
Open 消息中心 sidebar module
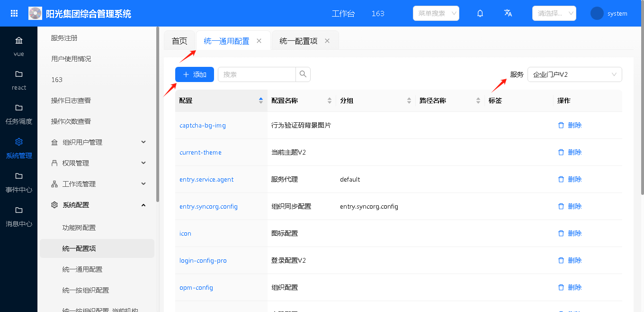point(19,216)
